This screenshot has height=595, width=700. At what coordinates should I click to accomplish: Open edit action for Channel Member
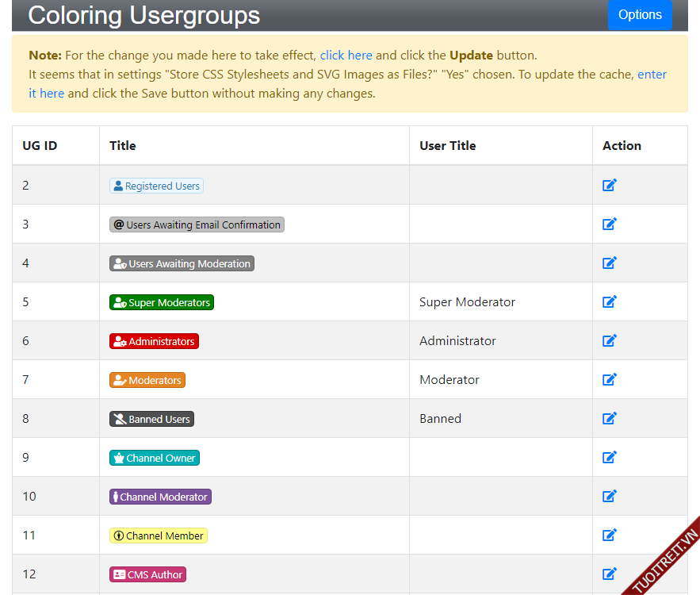tap(609, 535)
